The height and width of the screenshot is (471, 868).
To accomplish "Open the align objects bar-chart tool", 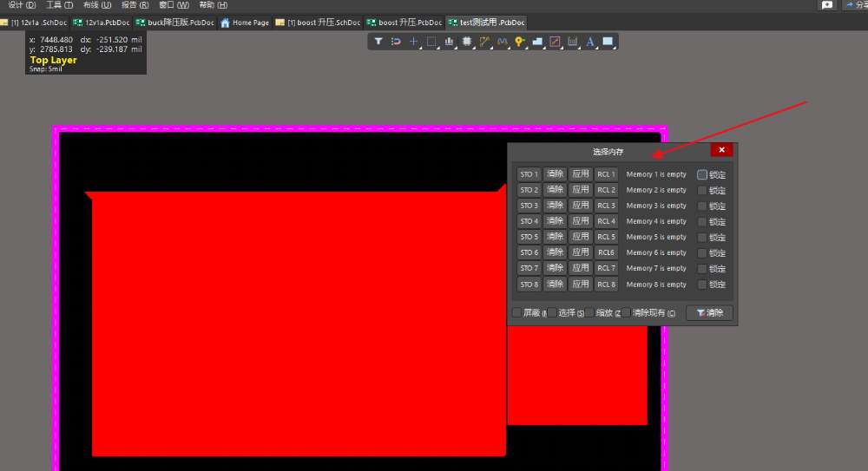I will click(449, 42).
